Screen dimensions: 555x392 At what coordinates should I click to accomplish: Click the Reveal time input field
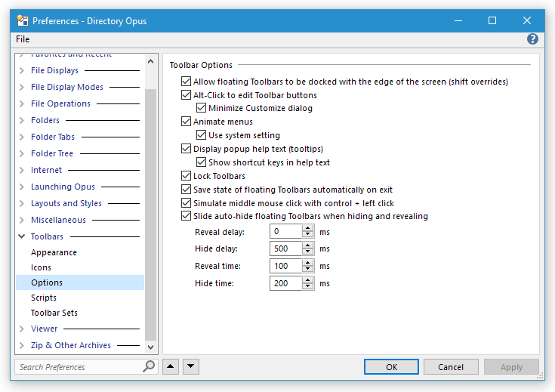tap(286, 266)
